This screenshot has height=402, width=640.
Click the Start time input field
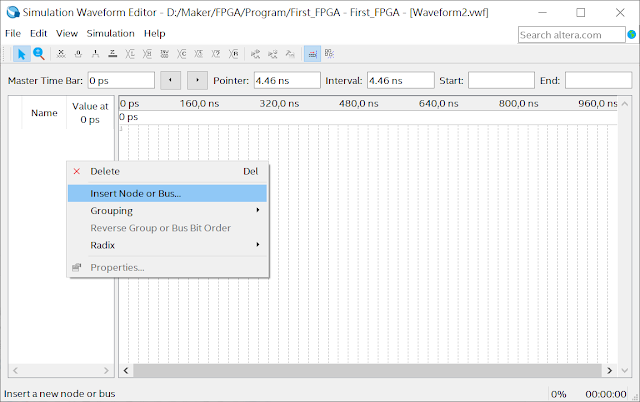tap(501, 80)
